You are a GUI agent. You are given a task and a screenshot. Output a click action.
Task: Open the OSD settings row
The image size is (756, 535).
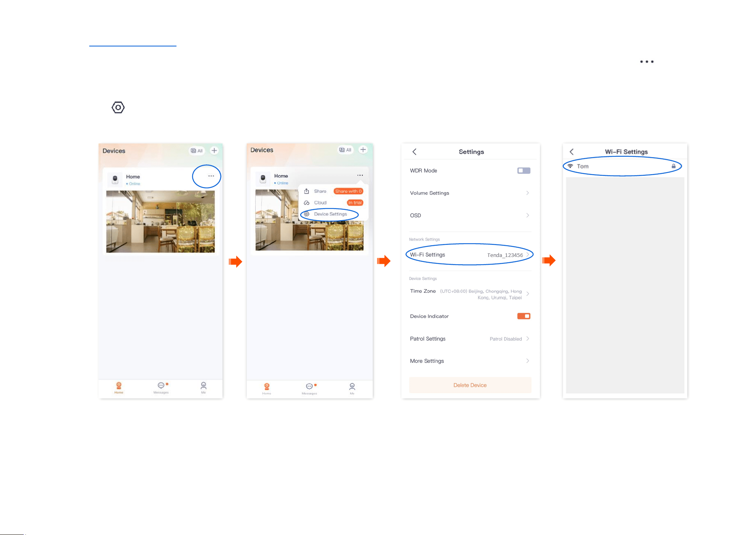[x=470, y=215]
